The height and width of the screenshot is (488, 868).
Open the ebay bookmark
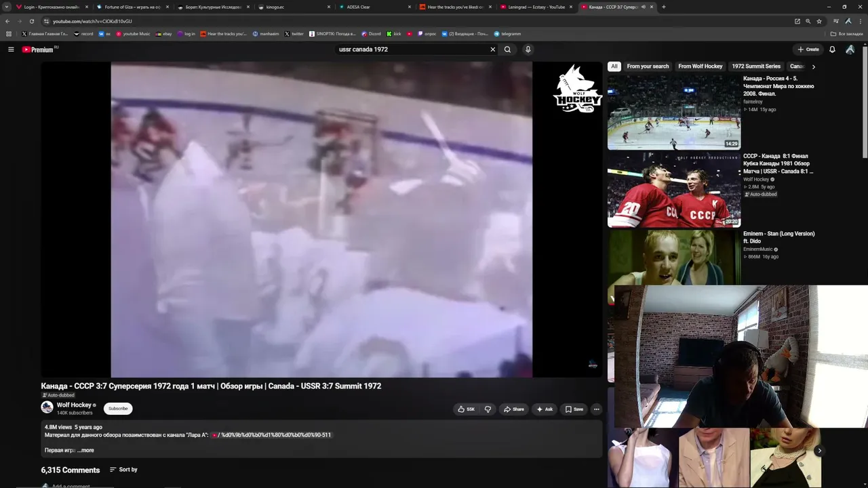coord(163,34)
